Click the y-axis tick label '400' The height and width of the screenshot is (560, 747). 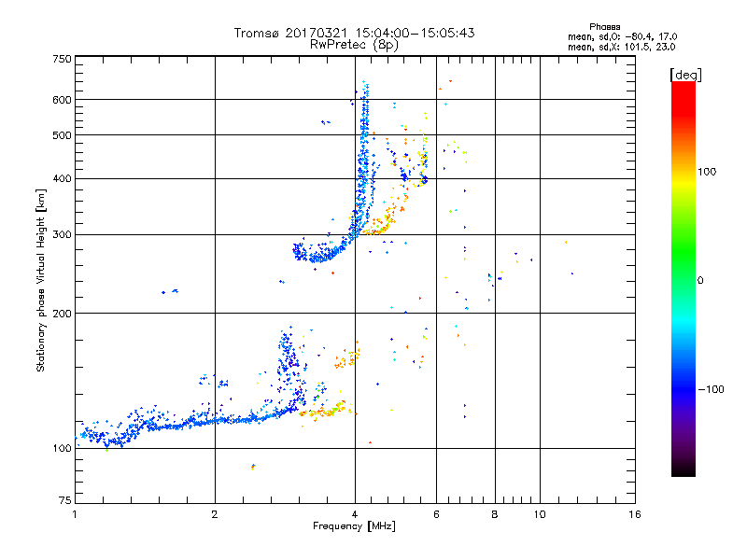click(x=63, y=179)
